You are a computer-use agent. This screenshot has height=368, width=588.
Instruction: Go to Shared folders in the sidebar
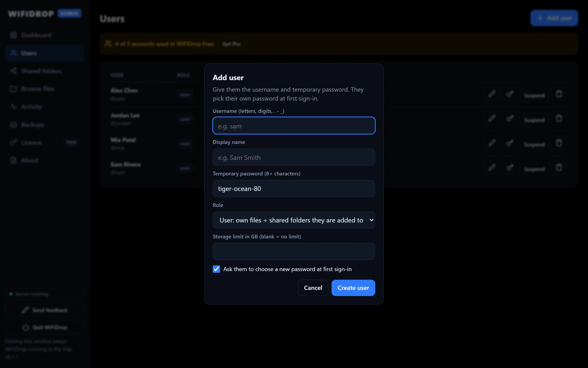(45, 71)
